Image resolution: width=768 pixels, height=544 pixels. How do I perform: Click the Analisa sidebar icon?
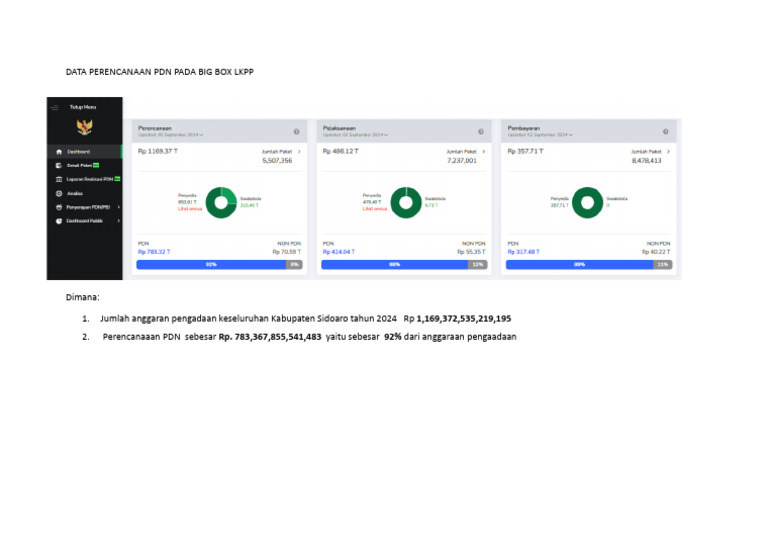tap(59, 193)
